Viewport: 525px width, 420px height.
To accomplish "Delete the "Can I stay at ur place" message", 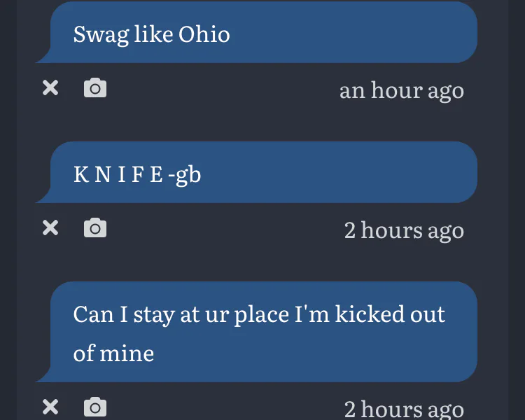I will coord(50,407).
